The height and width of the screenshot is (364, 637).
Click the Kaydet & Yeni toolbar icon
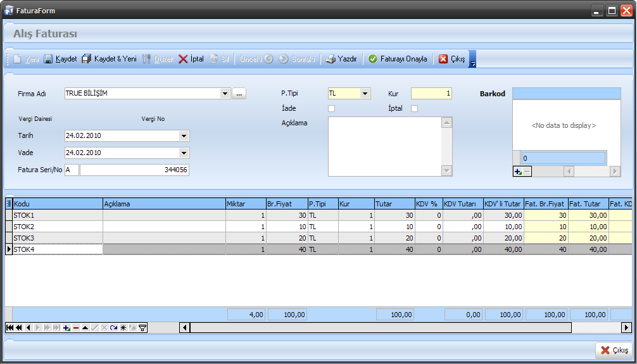coord(87,59)
